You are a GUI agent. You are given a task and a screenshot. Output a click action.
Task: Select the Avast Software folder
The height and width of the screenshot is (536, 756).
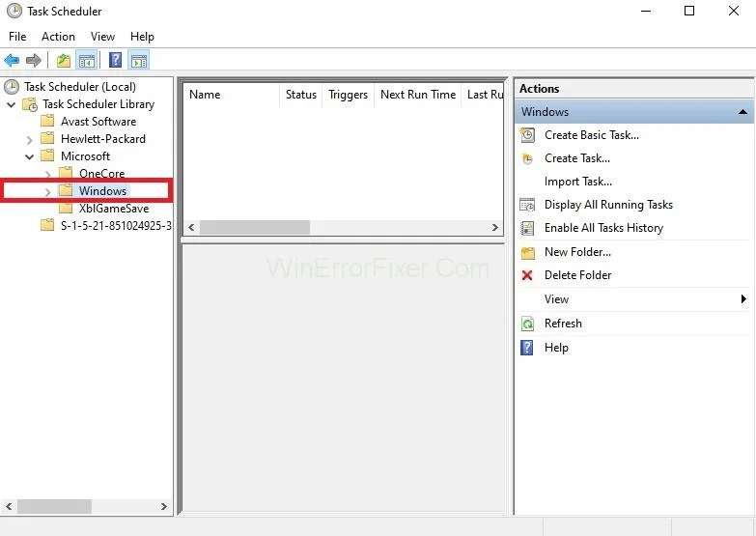click(98, 122)
